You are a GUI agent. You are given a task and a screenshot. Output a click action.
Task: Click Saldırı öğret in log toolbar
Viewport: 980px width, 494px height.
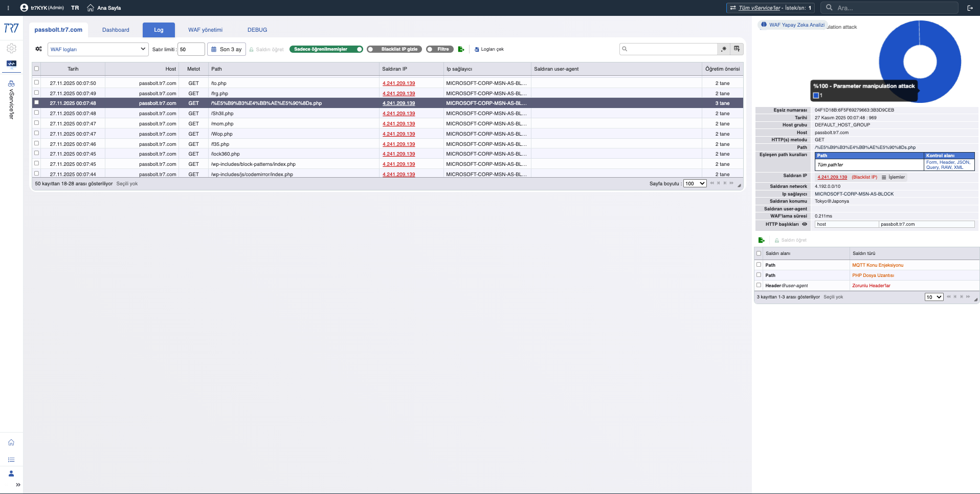(x=266, y=49)
